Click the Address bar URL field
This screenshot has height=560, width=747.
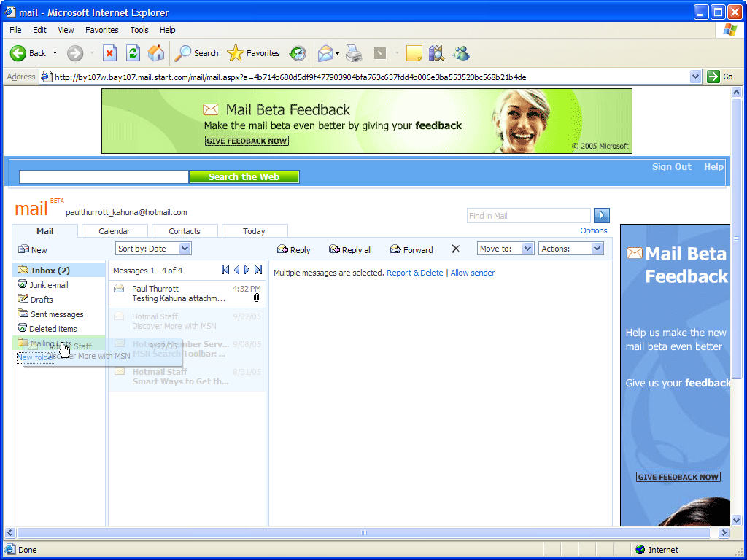[365, 77]
